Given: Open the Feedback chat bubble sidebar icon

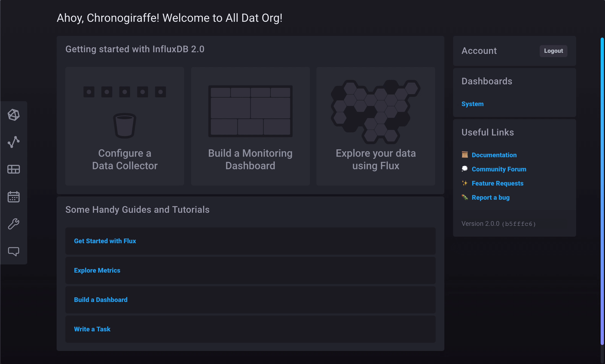Looking at the screenshot, I should point(14,251).
